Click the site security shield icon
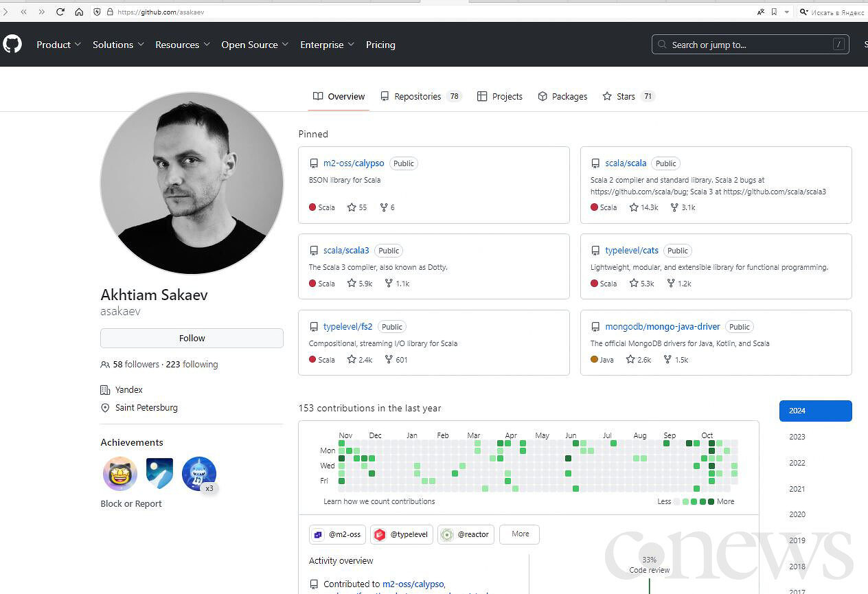 (96, 12)
